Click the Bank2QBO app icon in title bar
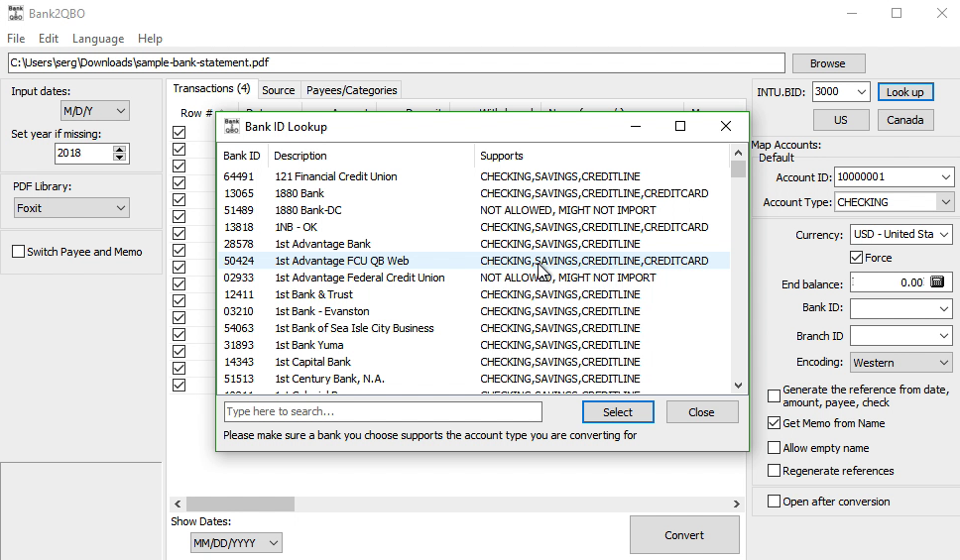The height and width of the screenshot is (560, 960). 15,13
